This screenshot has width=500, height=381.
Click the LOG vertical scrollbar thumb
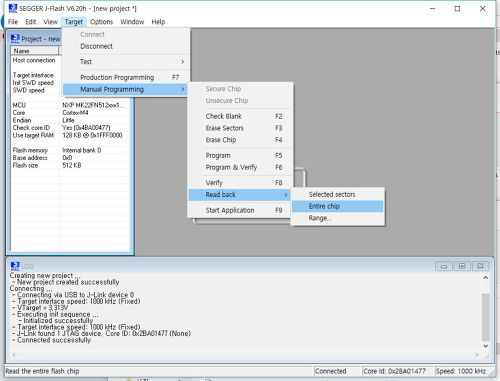pyautogui.click(x=486, y=316)
